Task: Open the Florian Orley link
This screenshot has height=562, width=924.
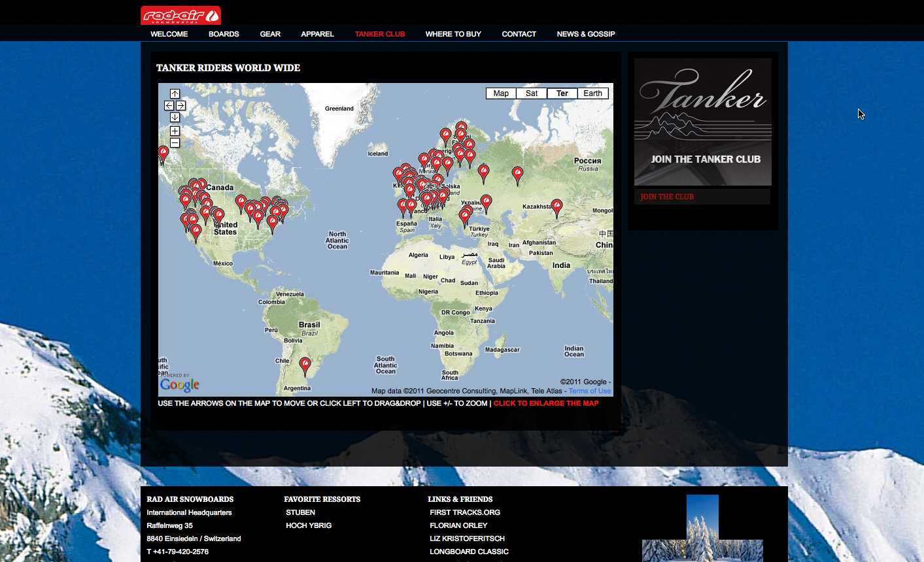Action: coord(458,525)
